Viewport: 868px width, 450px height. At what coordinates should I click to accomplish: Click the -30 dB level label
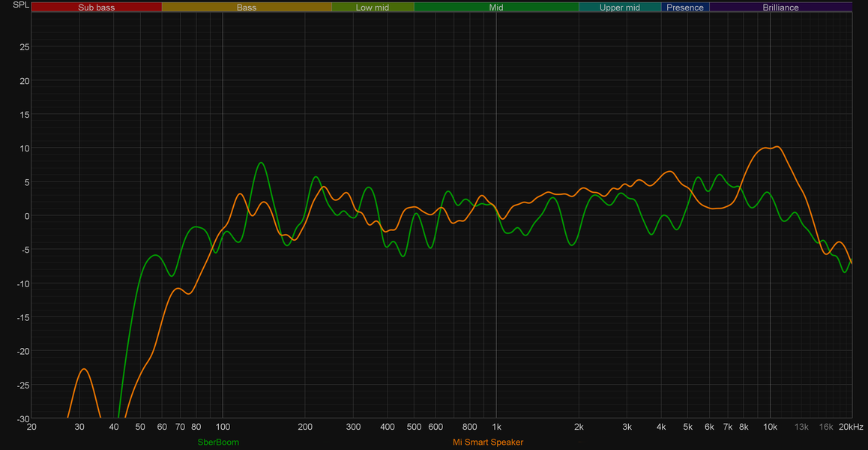[x=22, y=418]
